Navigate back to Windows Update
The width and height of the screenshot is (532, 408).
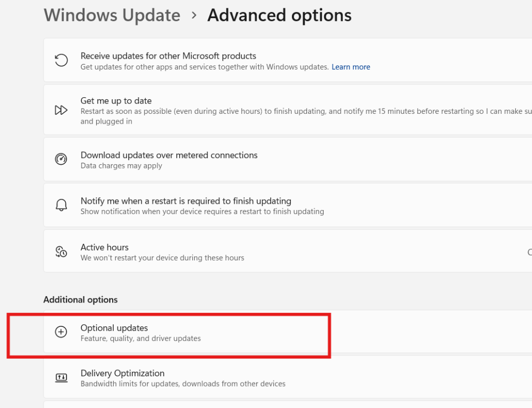(111, 15)
